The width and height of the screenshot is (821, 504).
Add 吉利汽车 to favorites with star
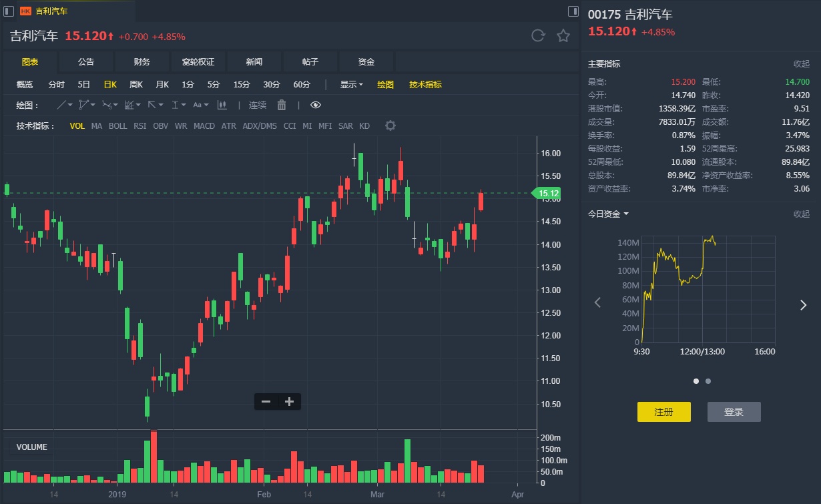coord(563,36)
